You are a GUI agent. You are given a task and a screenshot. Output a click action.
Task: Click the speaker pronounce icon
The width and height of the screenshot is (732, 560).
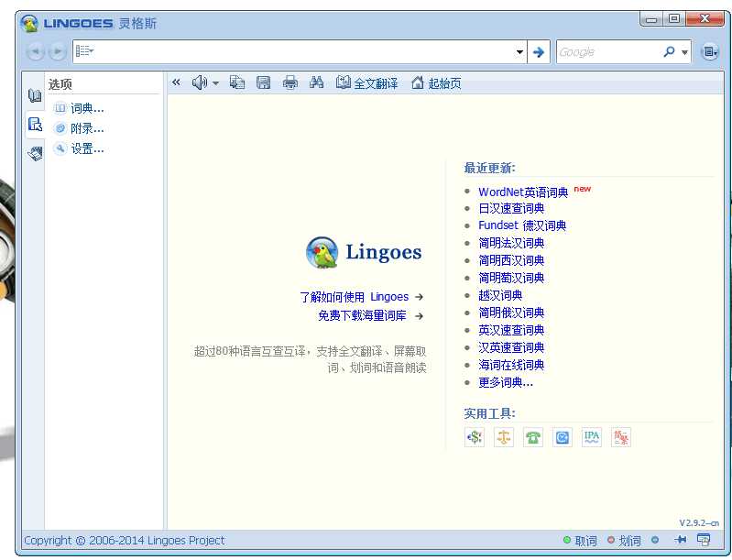pos(200,82)
